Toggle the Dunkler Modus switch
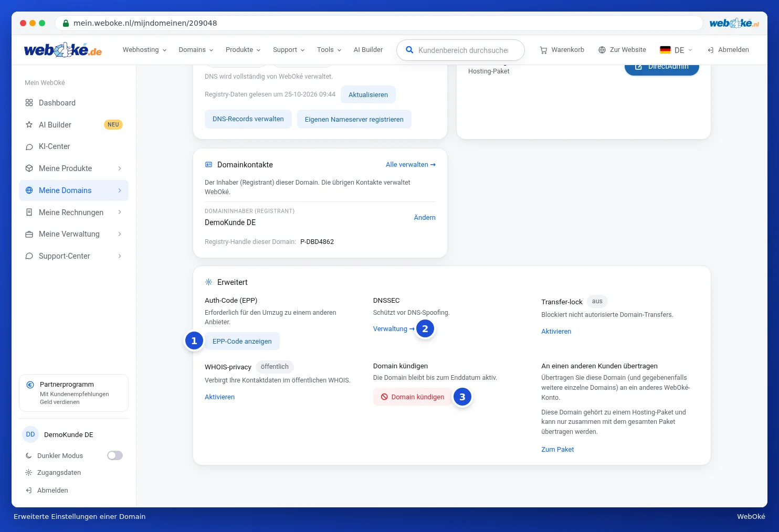 pyautogui.click(x=115, y=455)
